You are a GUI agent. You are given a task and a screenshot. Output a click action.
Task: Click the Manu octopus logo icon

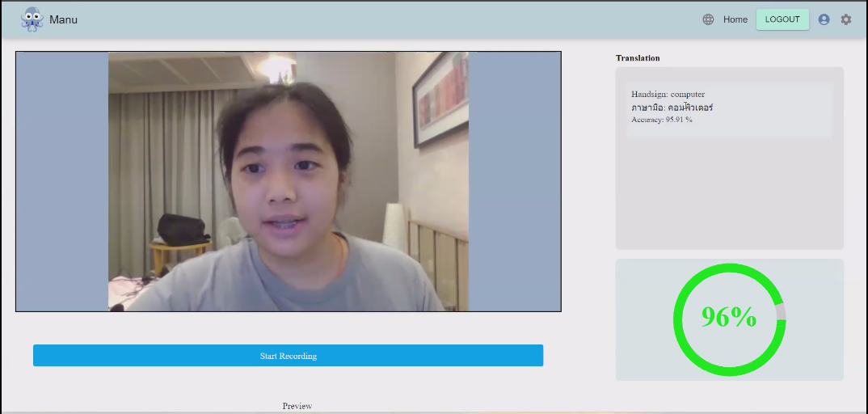coord(32,19)
